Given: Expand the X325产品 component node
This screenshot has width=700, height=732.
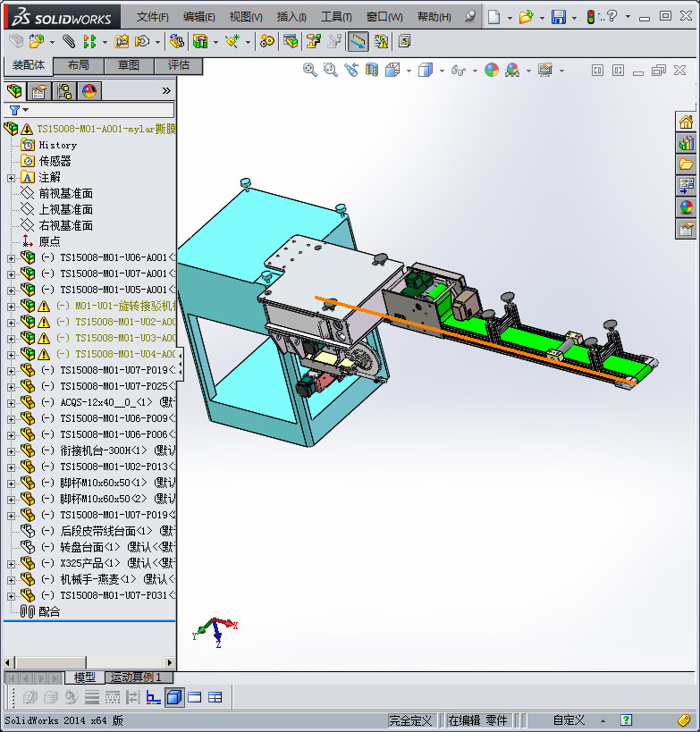Looking at the screenshot, I should point(12,564).
